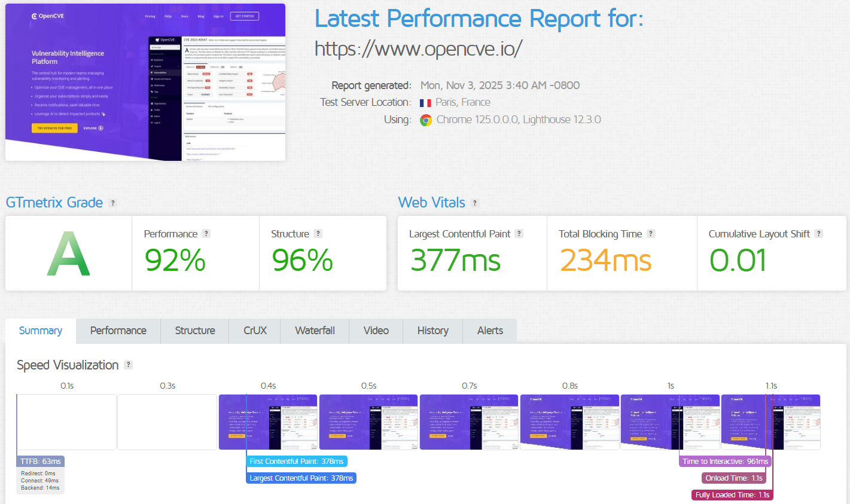Open the History tab

pos(433,331)
